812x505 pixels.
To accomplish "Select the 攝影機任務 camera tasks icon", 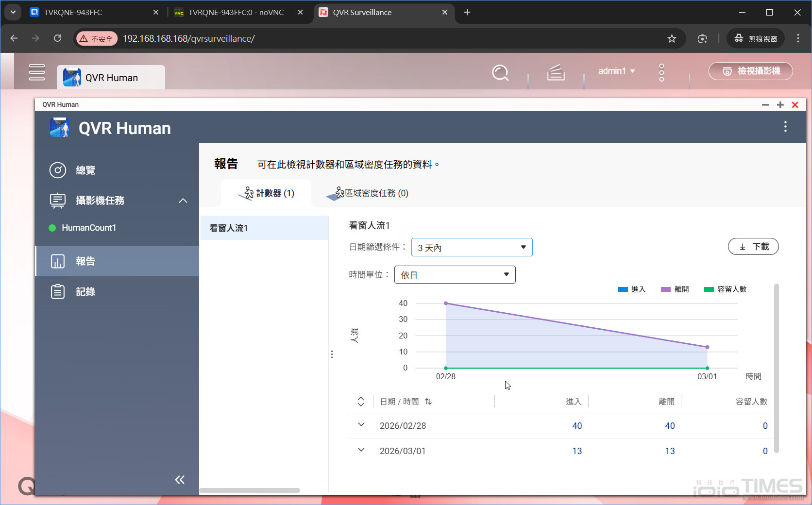I will coord(57,201).
